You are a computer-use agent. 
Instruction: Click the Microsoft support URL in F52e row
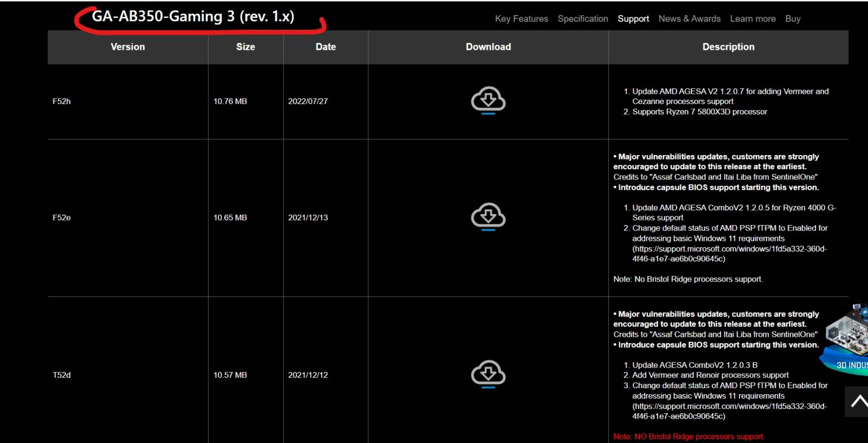coord(730,254)
